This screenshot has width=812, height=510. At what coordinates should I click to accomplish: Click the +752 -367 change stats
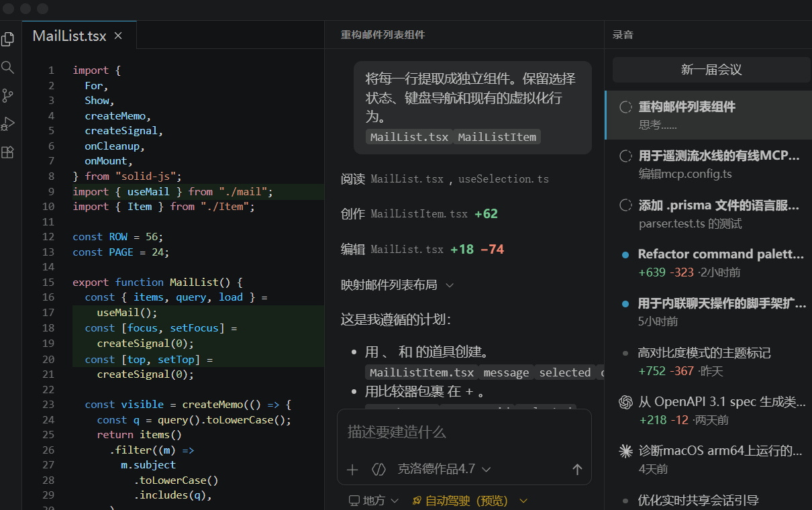[666, 371]
